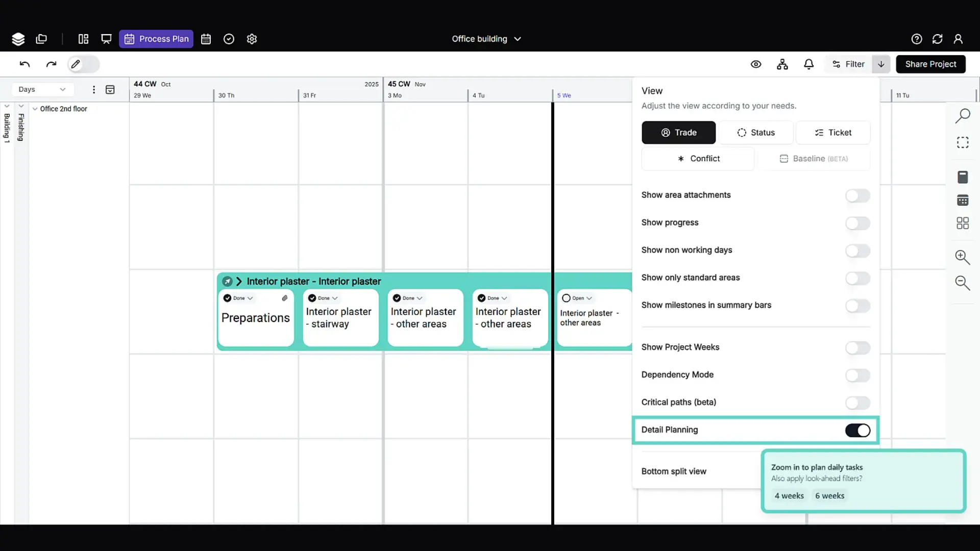980x551 pixels.
Task: Turn off Detail Planning toggle
Action: tap(857, 431)
